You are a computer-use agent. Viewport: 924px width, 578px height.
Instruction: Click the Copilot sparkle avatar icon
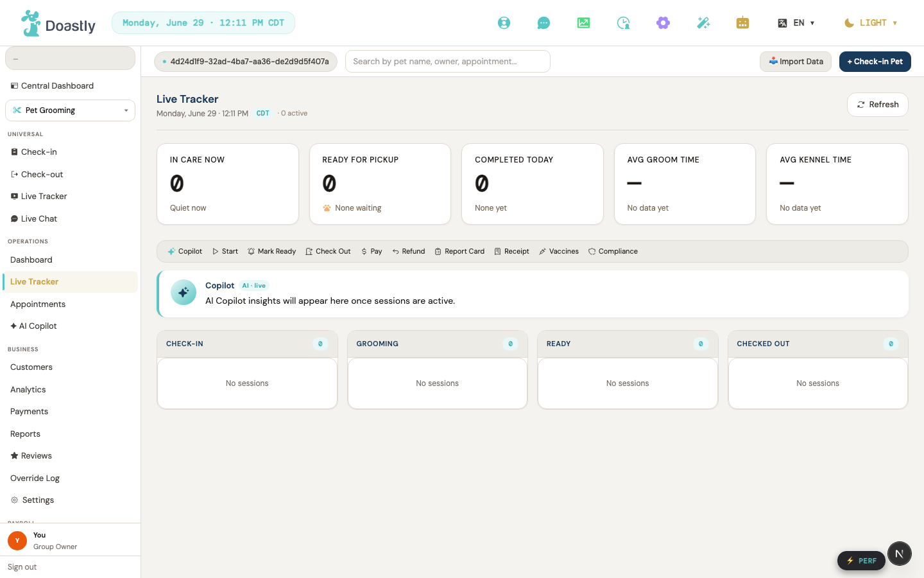[184, 293]
